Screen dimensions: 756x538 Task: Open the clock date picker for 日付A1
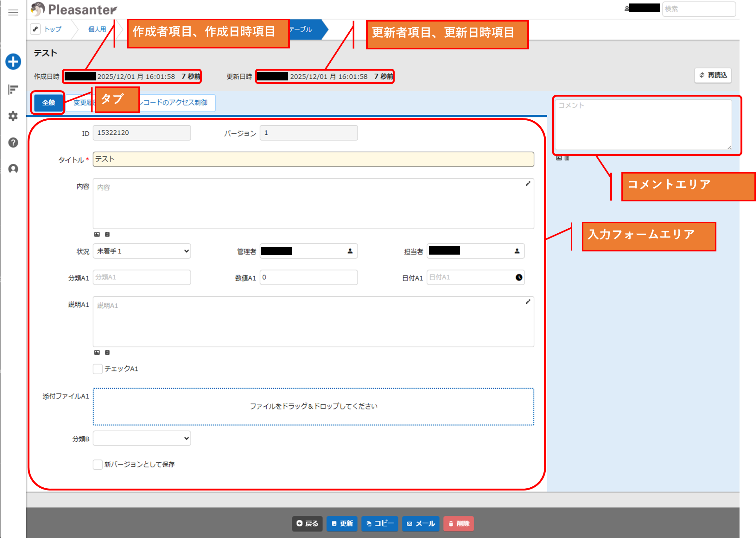coord(519,278)
